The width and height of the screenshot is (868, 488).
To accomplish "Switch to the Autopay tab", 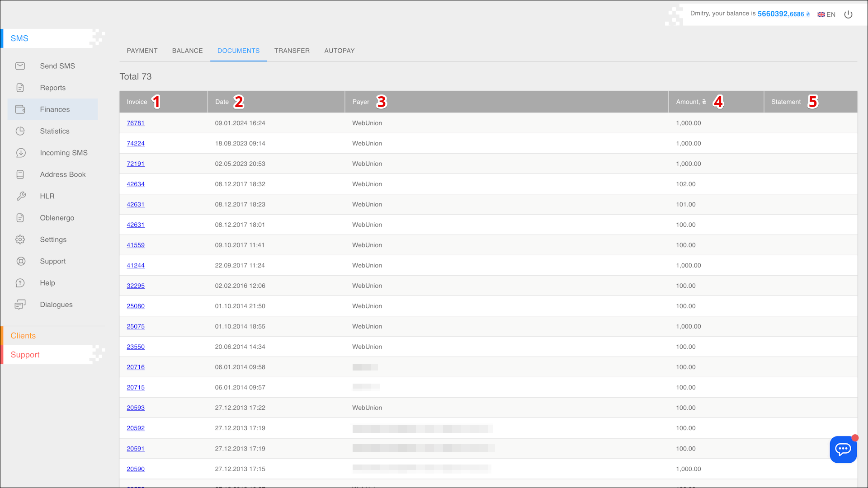I will click(x=339, y=51).
